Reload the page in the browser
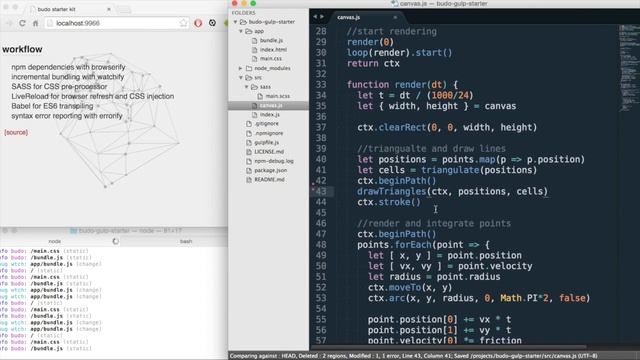 22,23
